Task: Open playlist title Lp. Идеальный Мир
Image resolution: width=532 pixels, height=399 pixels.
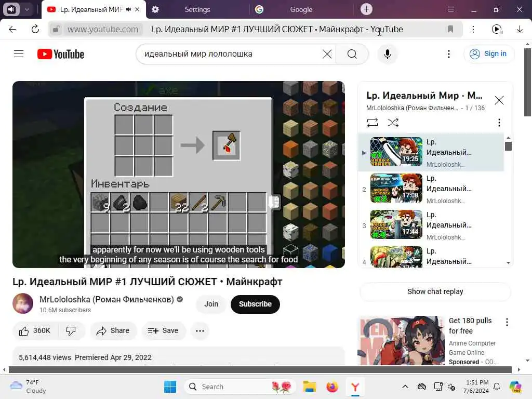Action: click(424, 96)
